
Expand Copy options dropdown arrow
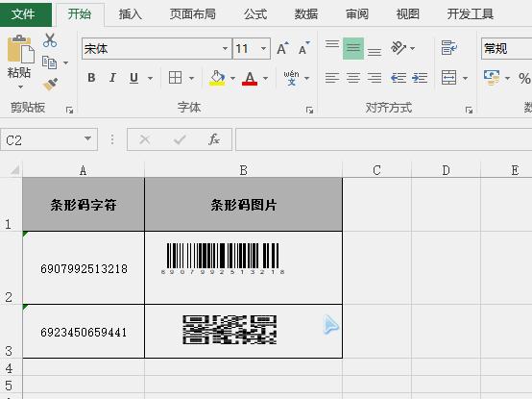click(66, 62)
